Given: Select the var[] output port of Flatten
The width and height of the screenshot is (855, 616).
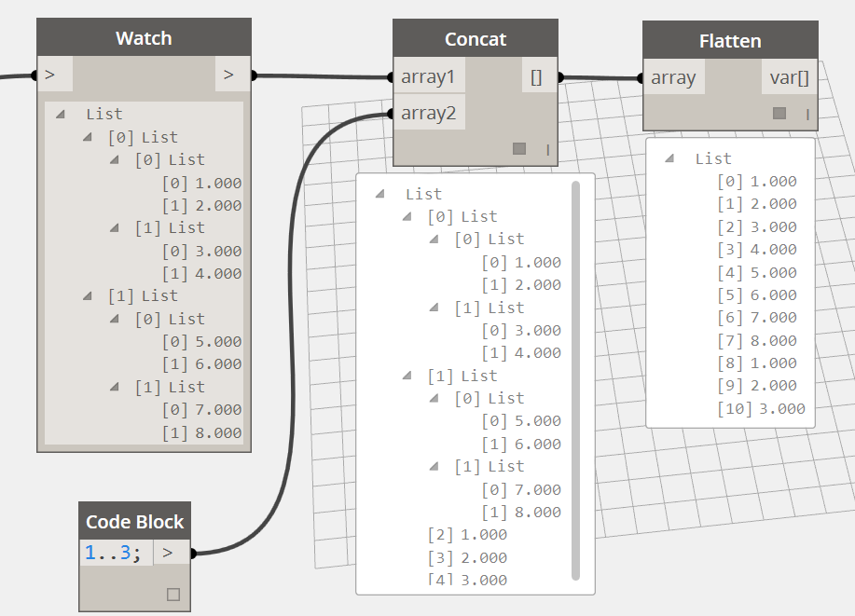Looking at the screenshot, I should coord(788,78).
